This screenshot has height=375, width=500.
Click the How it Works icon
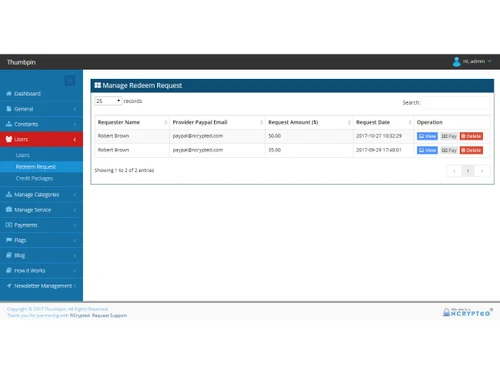click(9, 270)
